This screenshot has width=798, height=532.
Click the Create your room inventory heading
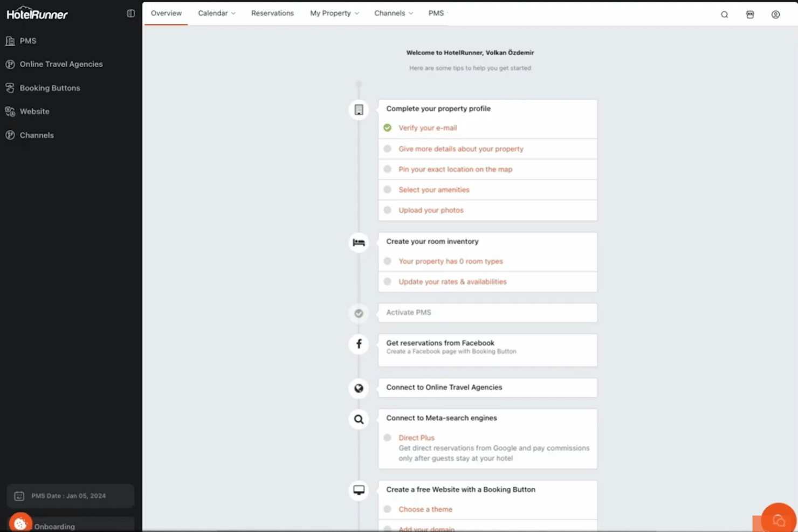click(432, 241)
